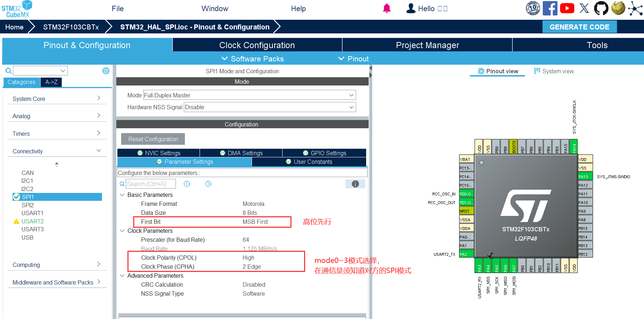Image resolution: width=644 pixels, height=319 pixels.
Task: Select the PA7 SPI1_MOSI pin
Action: pyautogui.click(x=513, y=265)
